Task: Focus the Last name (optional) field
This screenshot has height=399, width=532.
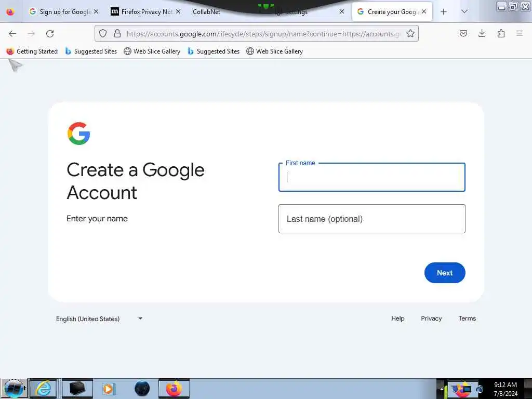Action: pyautogui.click(x=371, y=219)
